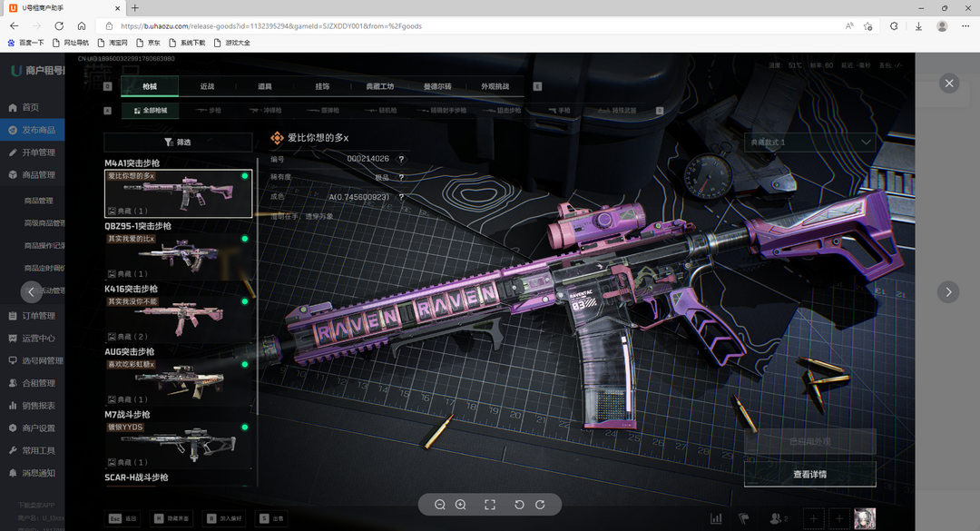The width and height of the screenshot is (980, 531).
Task: Rotate image counterclockwise
Action: [x=519, y=505]
